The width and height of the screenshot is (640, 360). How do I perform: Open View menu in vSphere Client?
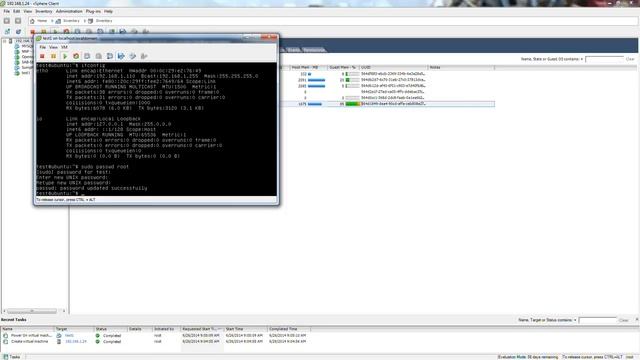[27, 11]
